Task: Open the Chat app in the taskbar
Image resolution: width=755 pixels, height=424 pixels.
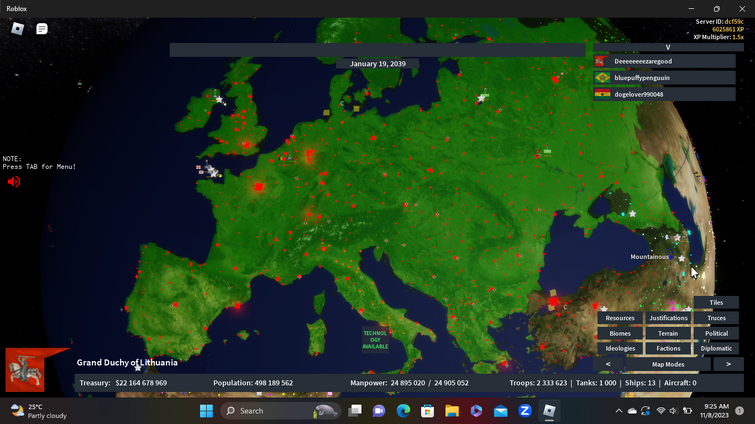Action: tap(379, 411)
